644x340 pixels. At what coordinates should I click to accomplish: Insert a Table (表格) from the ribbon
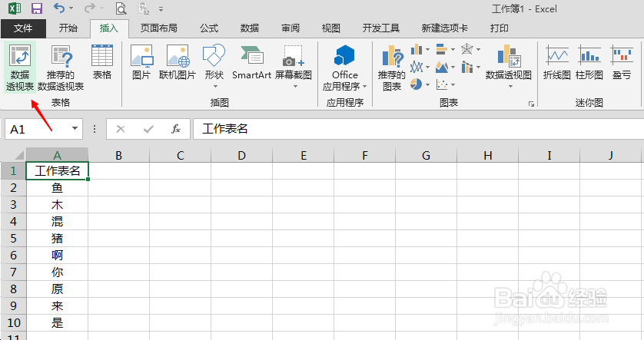click(102, 62)
